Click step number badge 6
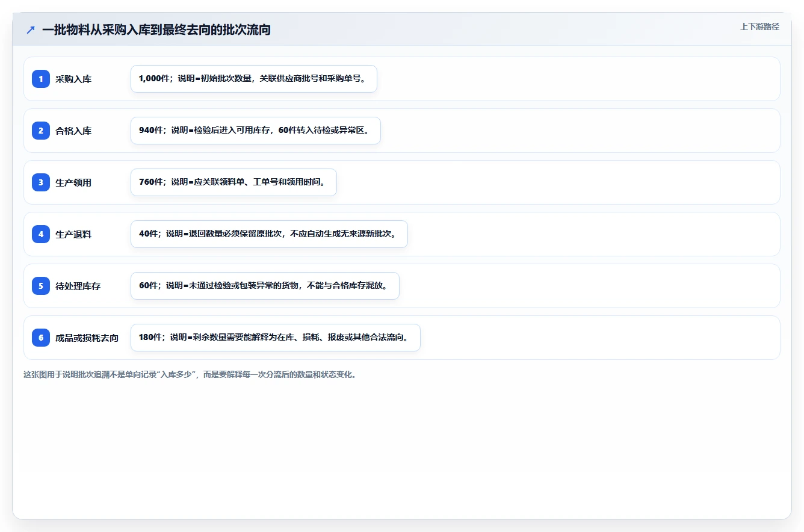 pyautogui.click(x=41, y=338)
